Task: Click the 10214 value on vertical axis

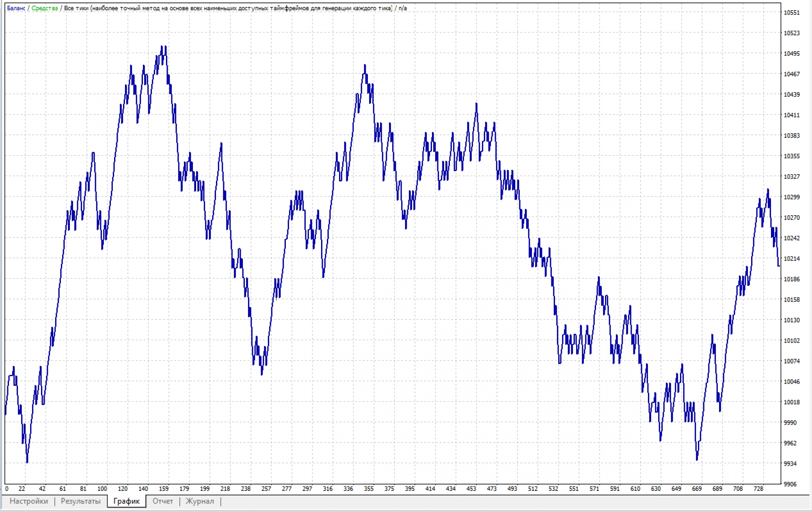Action: [x=791, y=259]
